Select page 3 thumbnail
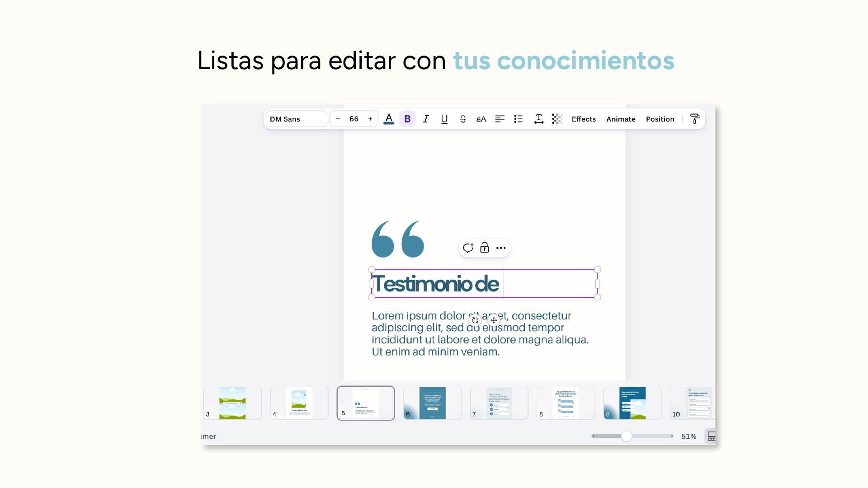 [x=232, y=403]
